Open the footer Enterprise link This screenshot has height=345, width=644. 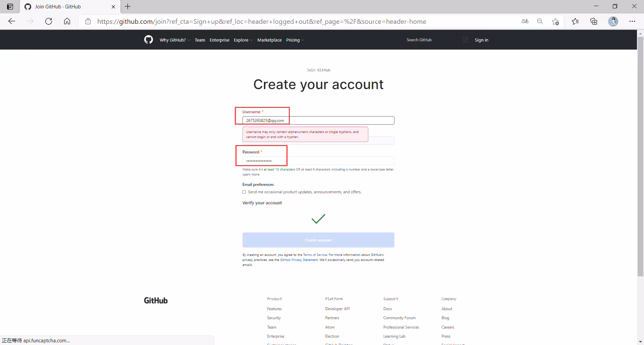(275, 336)
